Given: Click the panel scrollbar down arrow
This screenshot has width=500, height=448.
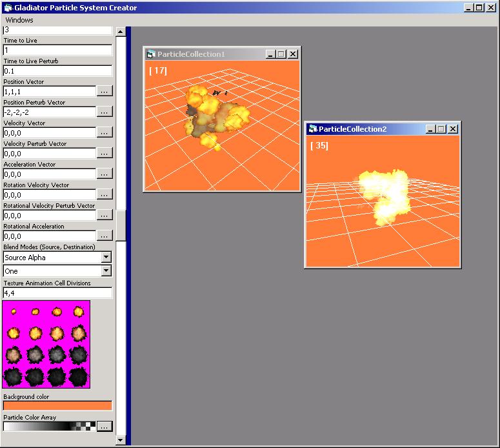Looking at the screenshot, I should (x=120, y=440).
